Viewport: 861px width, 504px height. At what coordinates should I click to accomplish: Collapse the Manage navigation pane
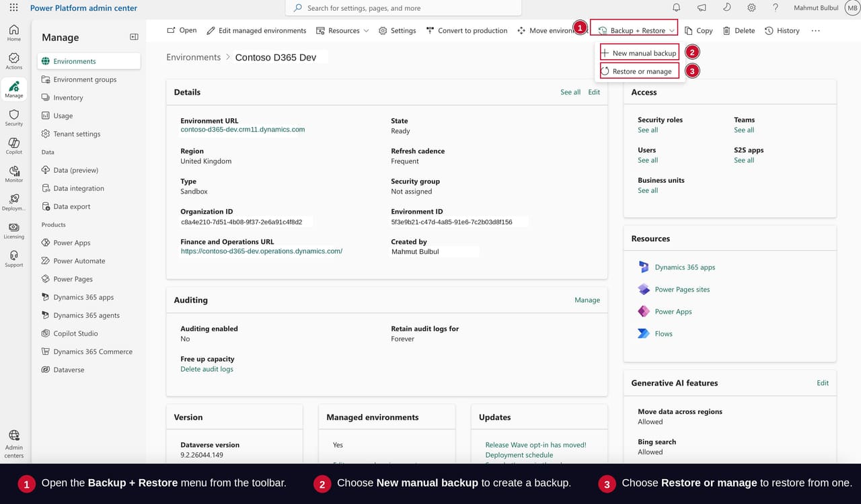tap(134, 37)
